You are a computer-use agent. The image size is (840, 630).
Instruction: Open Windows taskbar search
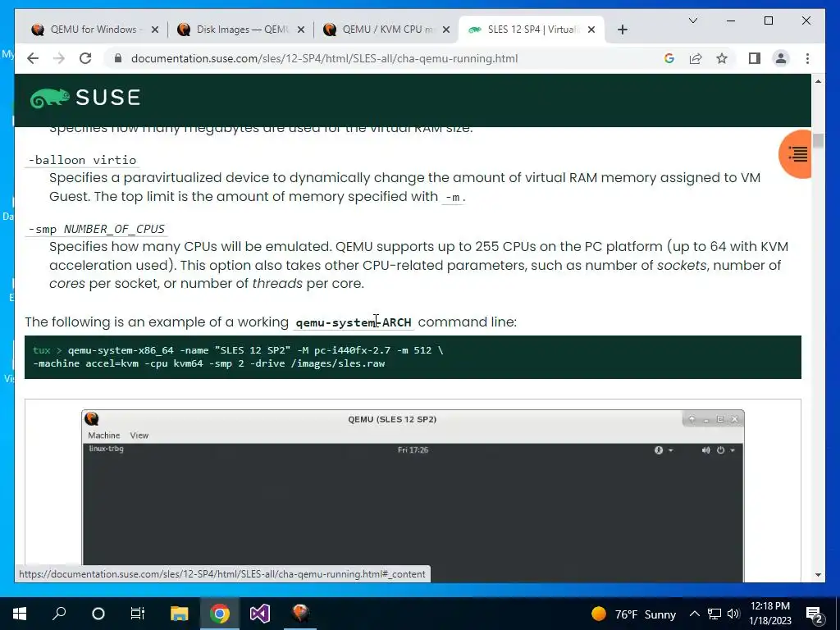pos(59,614)
